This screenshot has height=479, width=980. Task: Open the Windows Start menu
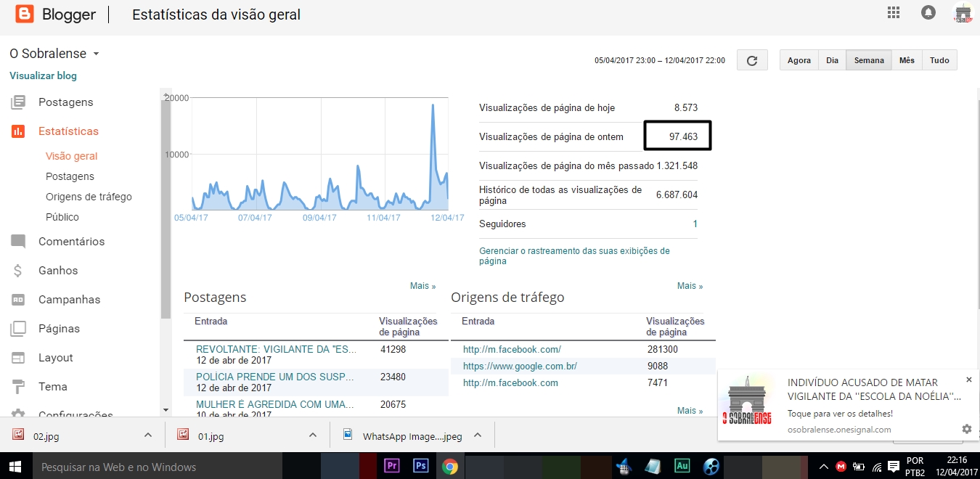16,466
